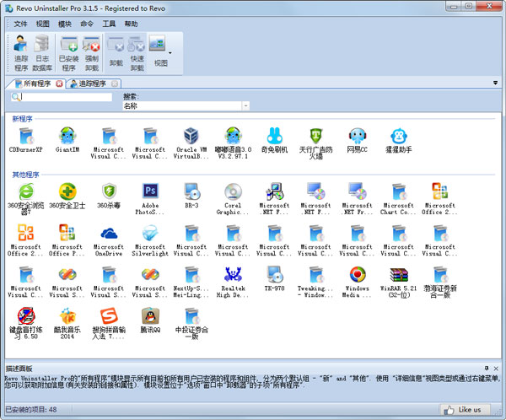
Task: Switch to the 追踪程序 tab
Action: [91, 83]
